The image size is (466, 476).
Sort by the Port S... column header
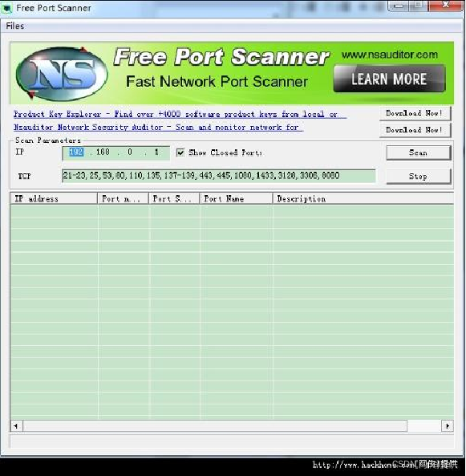click(x=174, y=199)
